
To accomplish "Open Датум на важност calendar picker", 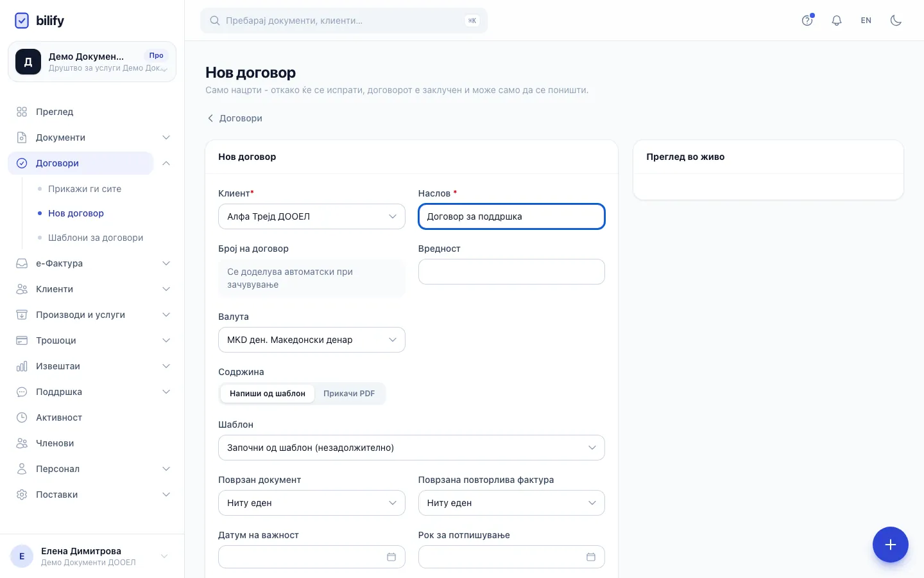I will point(391,557).
